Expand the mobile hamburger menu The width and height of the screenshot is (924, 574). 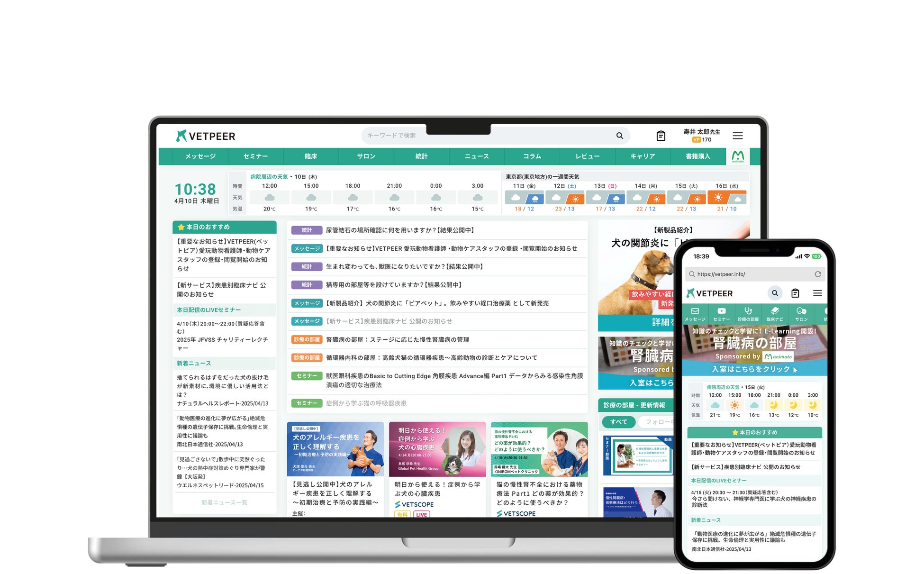(x=817, y=293)
